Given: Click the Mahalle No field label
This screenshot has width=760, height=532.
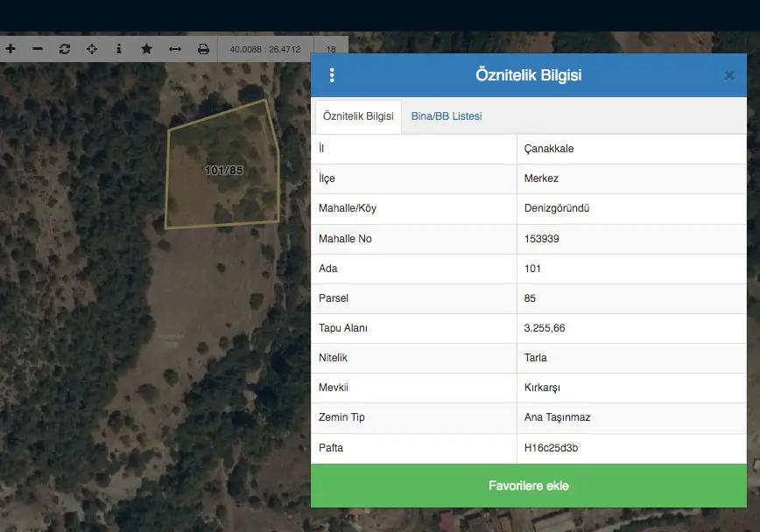Looking at the screenshot, I should (x=345, y=239).
